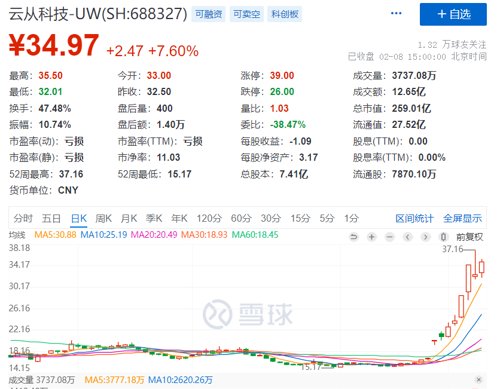Open the more options three-dot menu
The image size is (500, 389).
click(x=396, y=13)
